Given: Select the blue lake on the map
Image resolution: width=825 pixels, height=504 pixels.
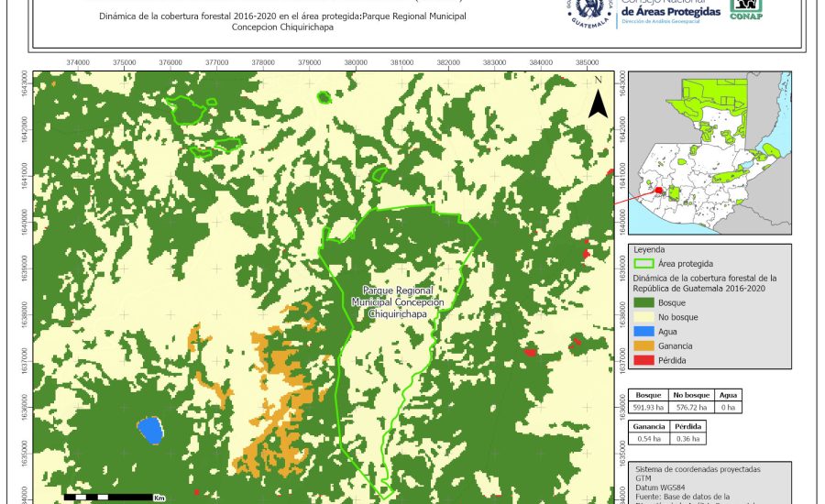Looking at the screenshot, I should tap(150, 429).
